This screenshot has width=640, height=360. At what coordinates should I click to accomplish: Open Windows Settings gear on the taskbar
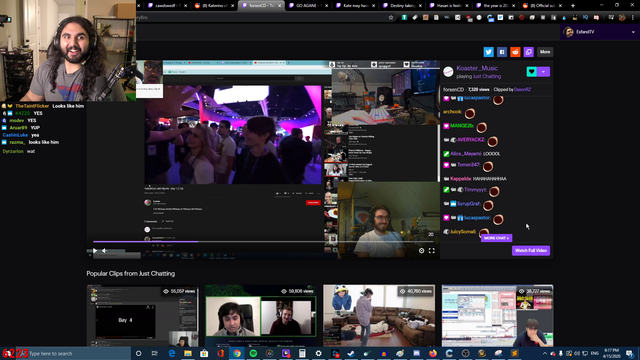(318, 353)
